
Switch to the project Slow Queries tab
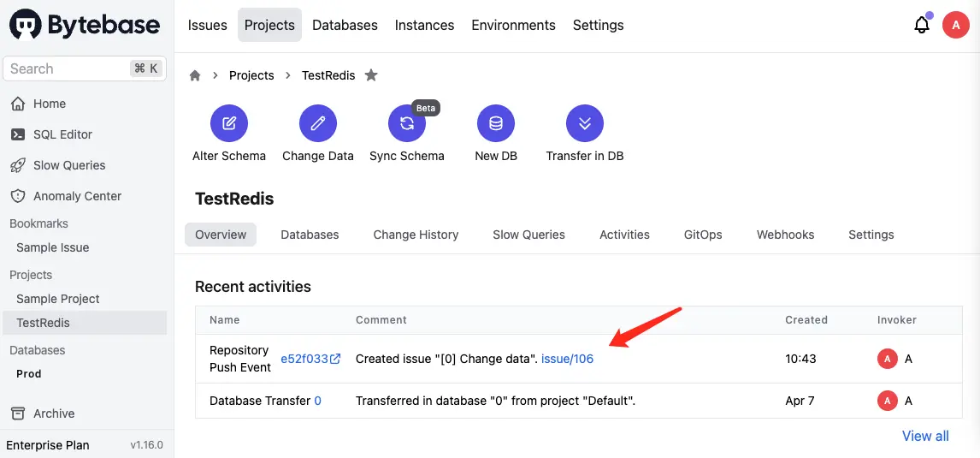[528, 235]
